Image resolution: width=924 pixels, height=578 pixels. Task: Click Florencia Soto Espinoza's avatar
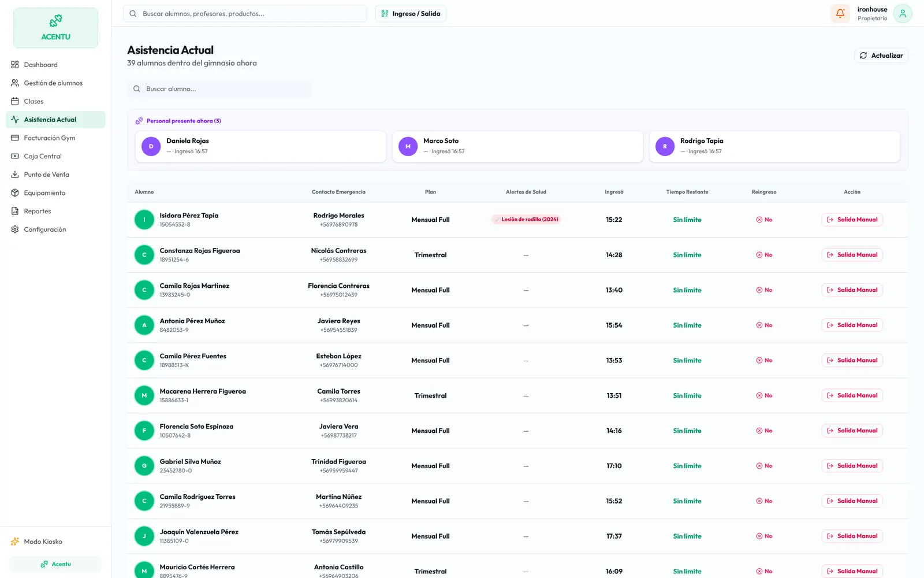click(x=144, y=431)
